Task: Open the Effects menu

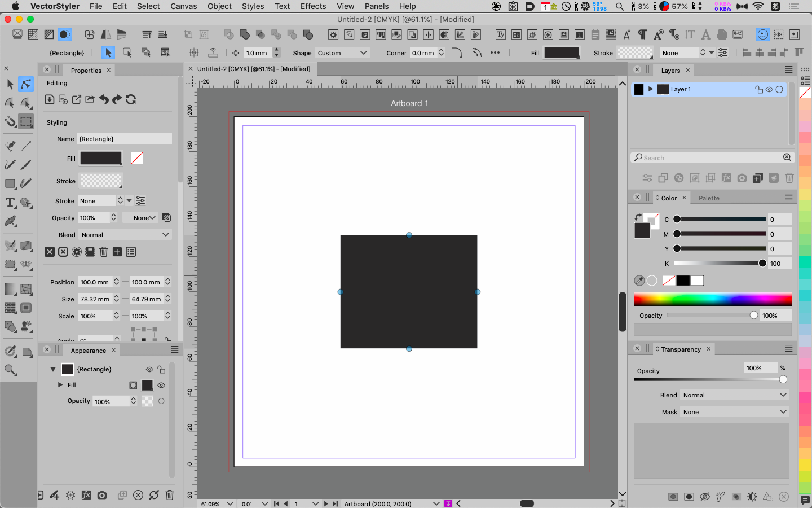Action: tap(313, 6)
